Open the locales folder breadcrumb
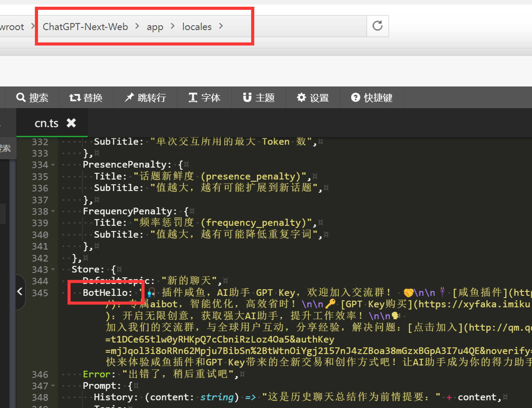This screenshot has height=408, width=532. tap(197, 27)
